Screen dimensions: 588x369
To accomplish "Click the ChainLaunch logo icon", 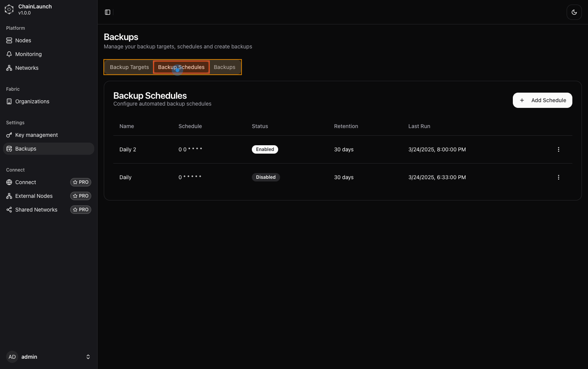I will click(x=9, y=10).
